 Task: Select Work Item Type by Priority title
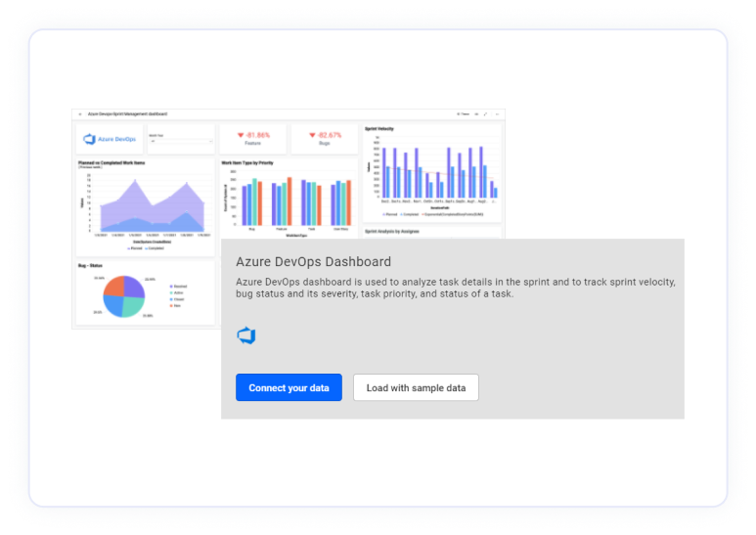click(247, 163)
